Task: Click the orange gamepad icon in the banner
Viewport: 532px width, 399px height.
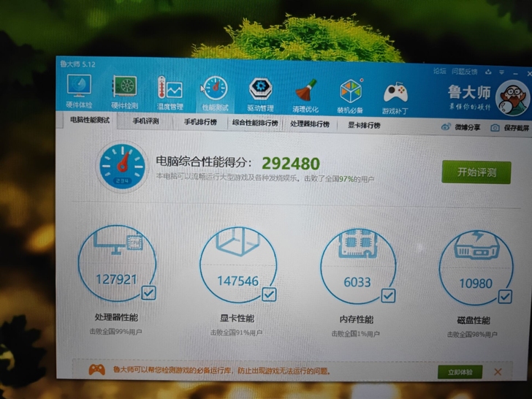Action: click(x=96, y=370)
